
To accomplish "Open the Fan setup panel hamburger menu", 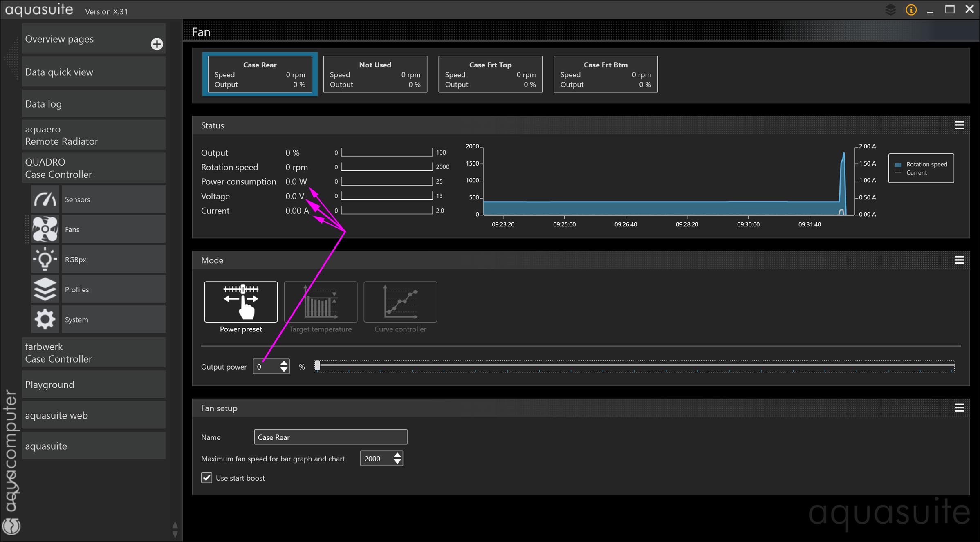I will (959, 408).
